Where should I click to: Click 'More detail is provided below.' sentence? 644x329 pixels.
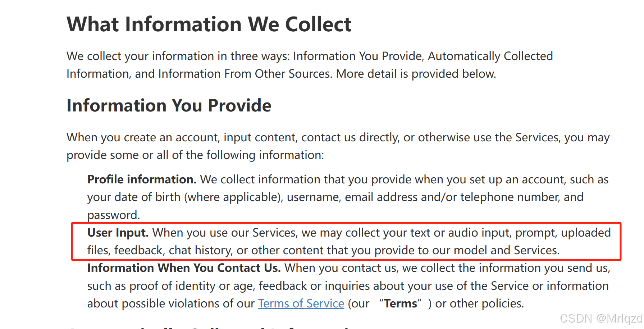click(416, 74)
